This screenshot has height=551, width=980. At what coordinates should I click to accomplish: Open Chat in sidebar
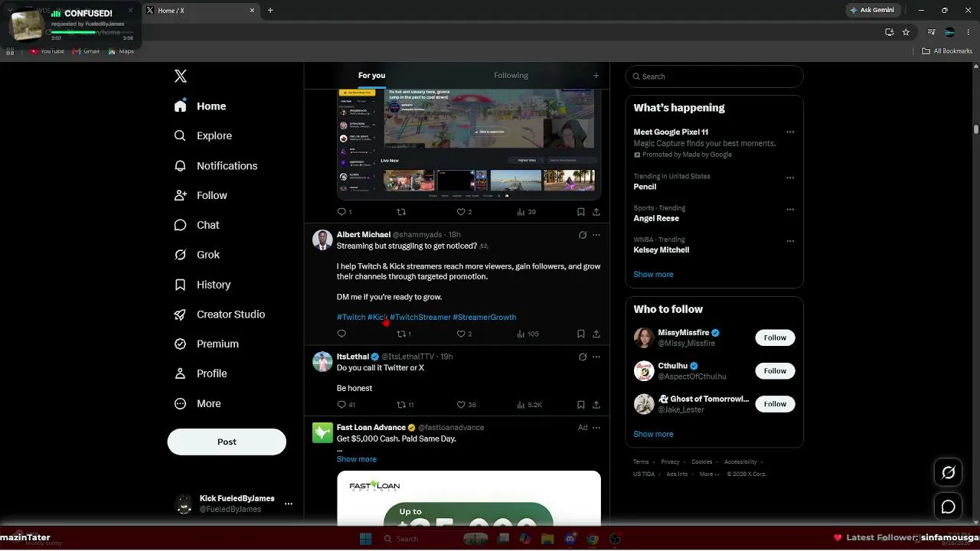coord(197,225)
